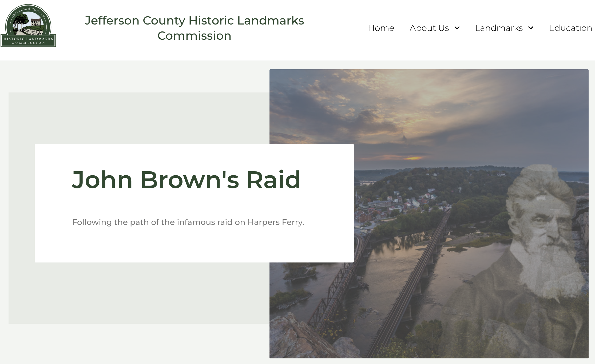Navigate to the Education page
595x364 pixels.
click(x=570, y=28)
